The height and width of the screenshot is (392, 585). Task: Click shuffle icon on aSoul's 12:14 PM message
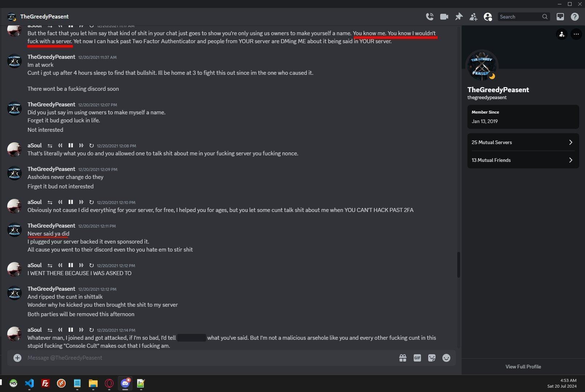pos(50,330)
